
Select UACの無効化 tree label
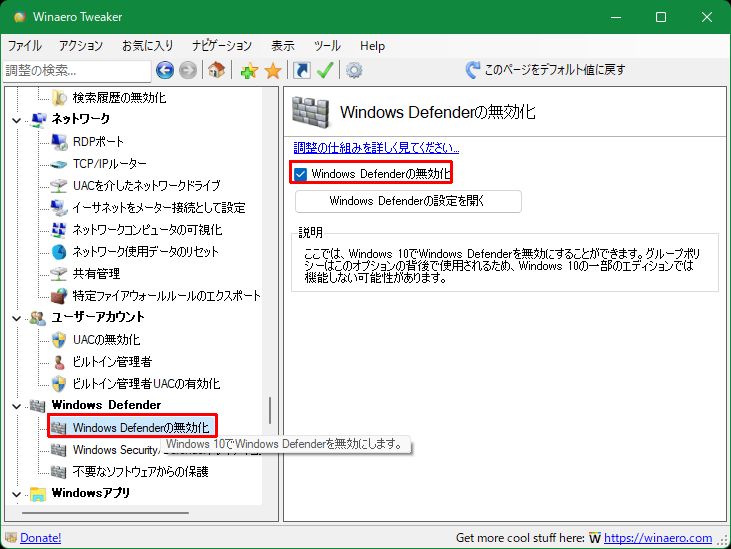(106, 340)
